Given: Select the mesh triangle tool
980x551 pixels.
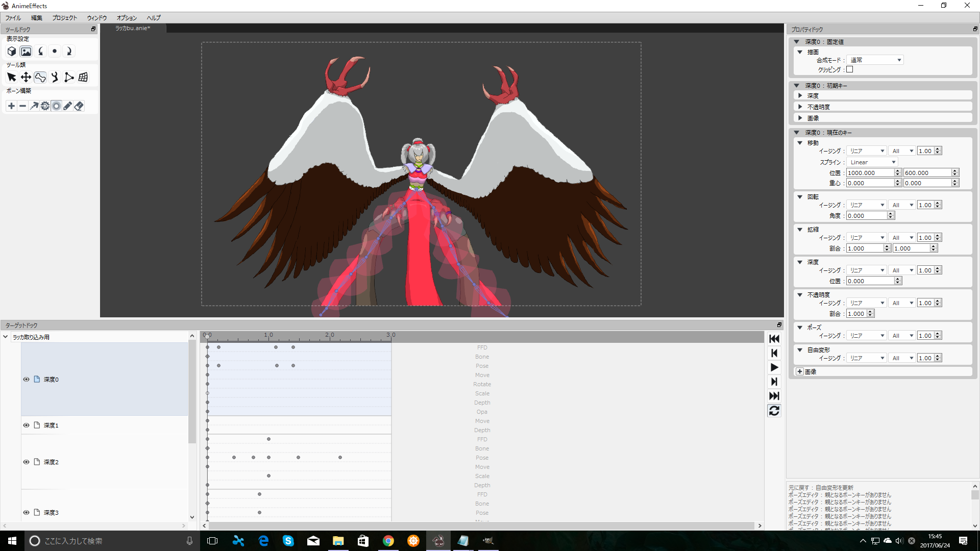Looking at the screenshot, I should click(x=69, y=77).
